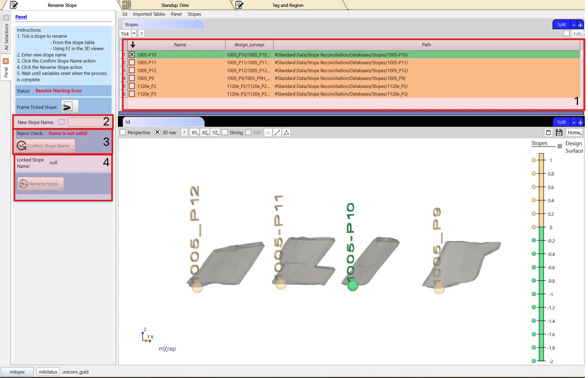Click the save disk icon in 3D toolbar

click(559, 133)
